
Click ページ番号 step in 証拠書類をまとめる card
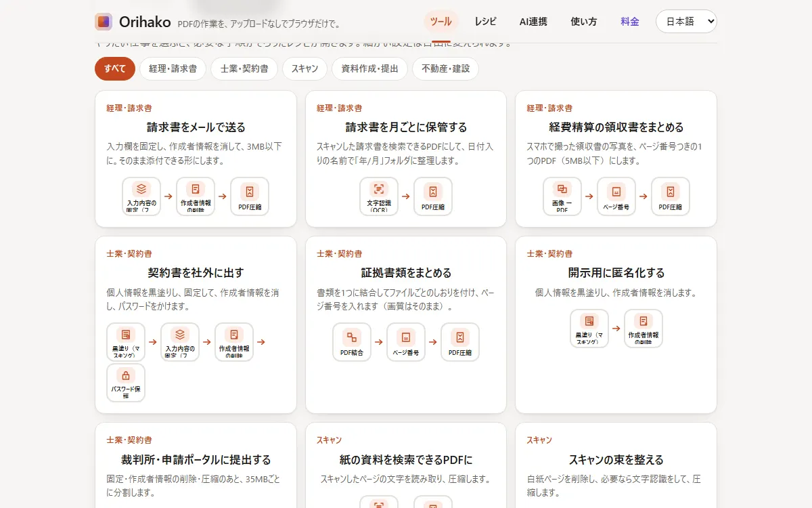(x=406, y=342)
